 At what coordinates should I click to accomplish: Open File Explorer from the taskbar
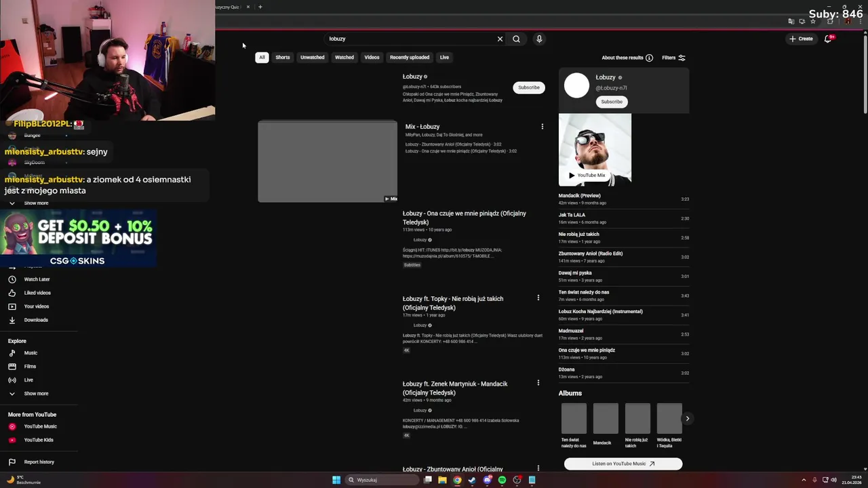442,480
